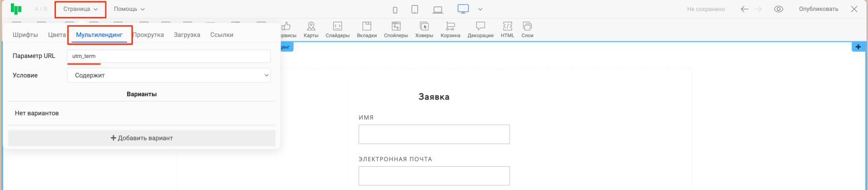Viewport: 868px width, 190px height.
Task: Open the Шрифты tab
Action: (x=25, y=35)
